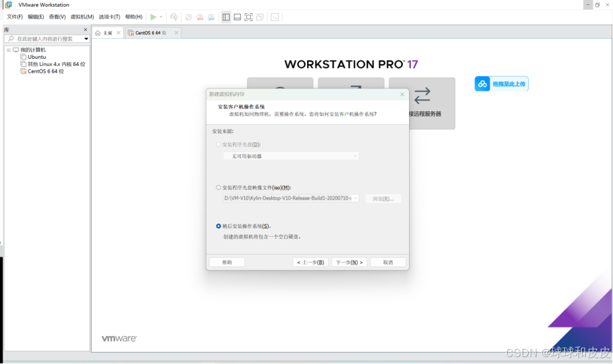Screen dimensions: 613x364
Task: Click the 下一步(N) next button
Action: coord(349,262)
